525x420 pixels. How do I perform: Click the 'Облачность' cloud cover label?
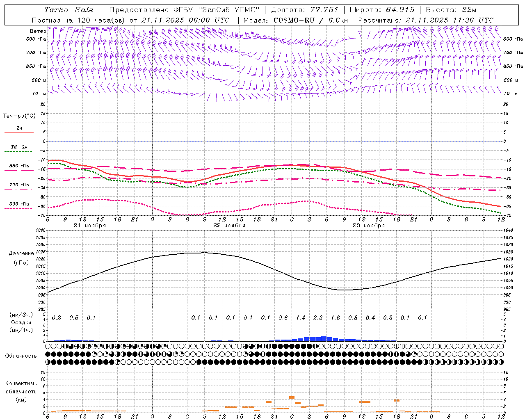(x=21, y=356)
